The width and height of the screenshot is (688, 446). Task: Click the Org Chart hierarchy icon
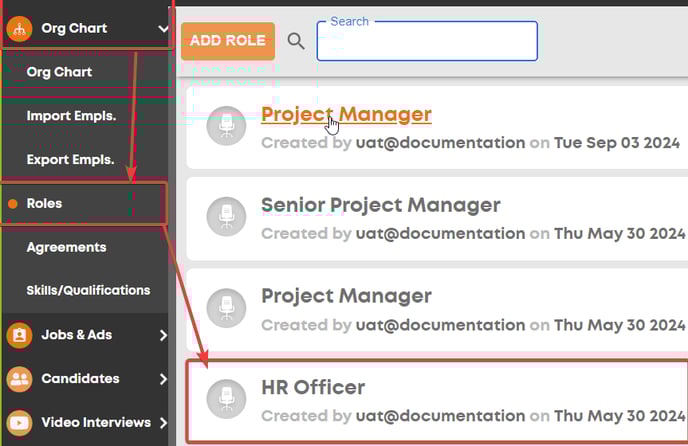coord(19,29)
